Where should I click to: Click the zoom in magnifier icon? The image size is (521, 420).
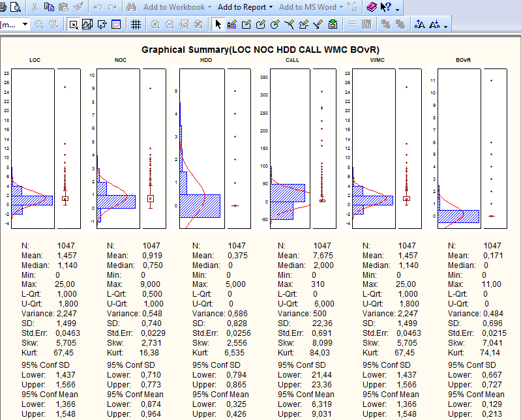pyautogui.click(x=155, y=25)
